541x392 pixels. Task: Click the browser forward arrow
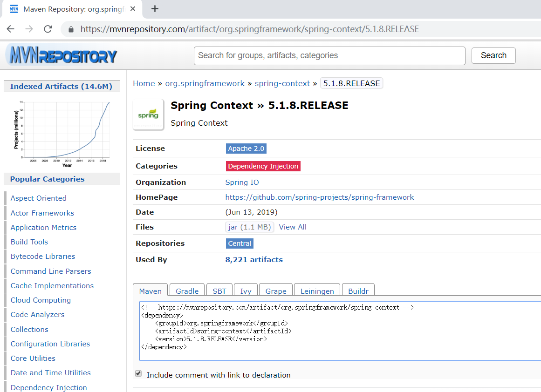(x=29, y=29)
